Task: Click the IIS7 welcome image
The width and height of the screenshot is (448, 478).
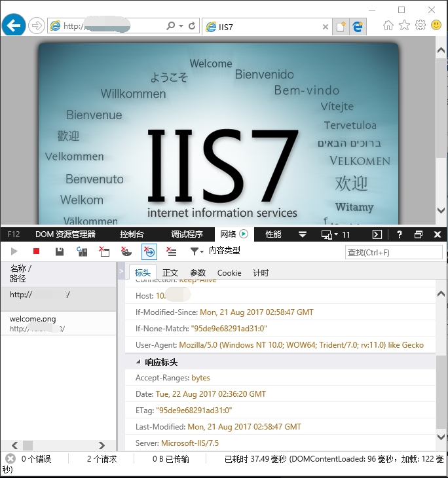Action: tap(218, 134)
